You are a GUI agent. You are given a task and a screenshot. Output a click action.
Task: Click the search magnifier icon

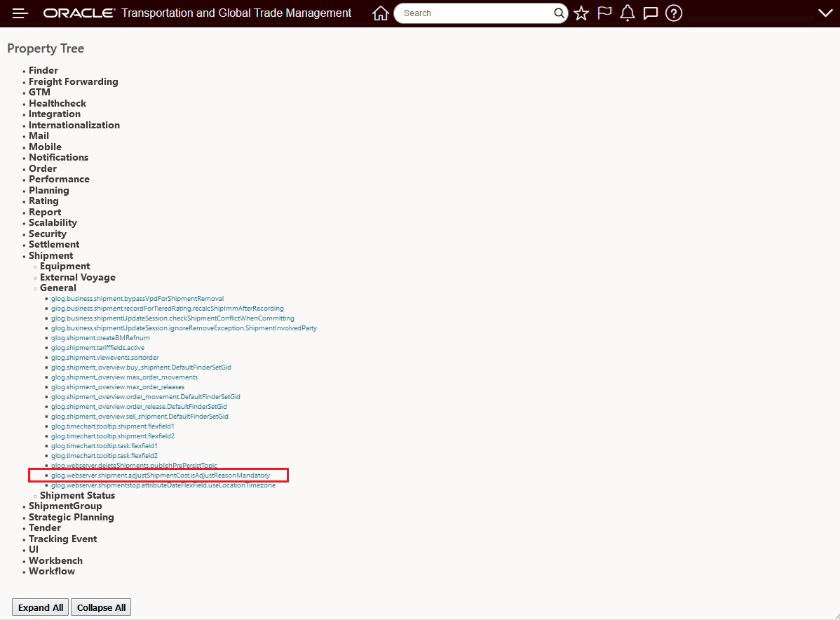(x=559, y=13)
